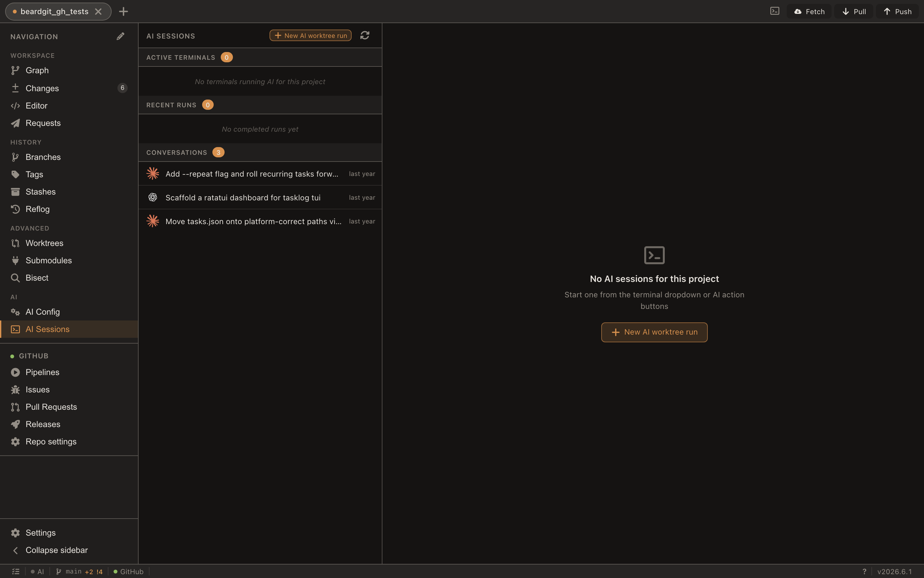Open Settings at sidebar bottom
Screen dimensions: 924x578
point(69,533)
